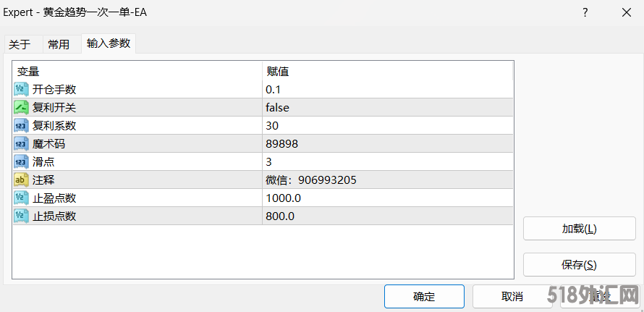644x312 pixels.
Task: Click the integer icon beside 复利系数
Action: click(x=21, y=126)
